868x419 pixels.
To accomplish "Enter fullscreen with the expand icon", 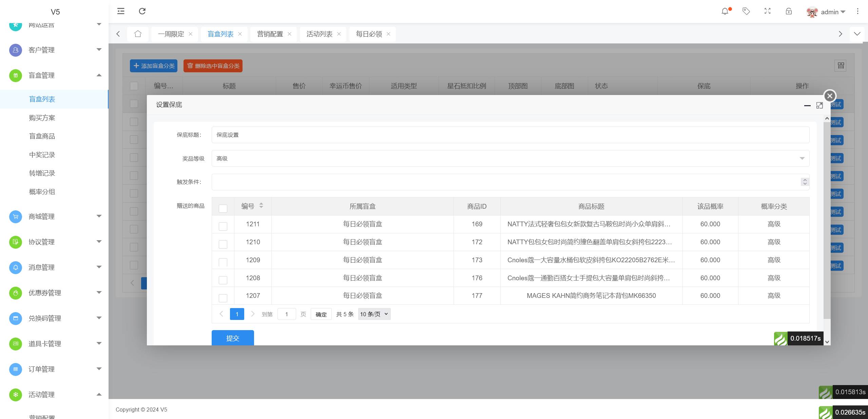I will [767, 11].
